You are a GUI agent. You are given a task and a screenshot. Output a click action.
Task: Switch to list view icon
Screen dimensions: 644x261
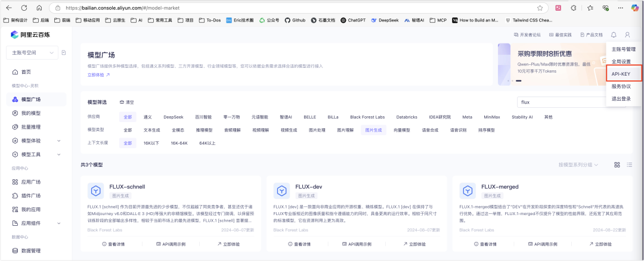(629, 164)
